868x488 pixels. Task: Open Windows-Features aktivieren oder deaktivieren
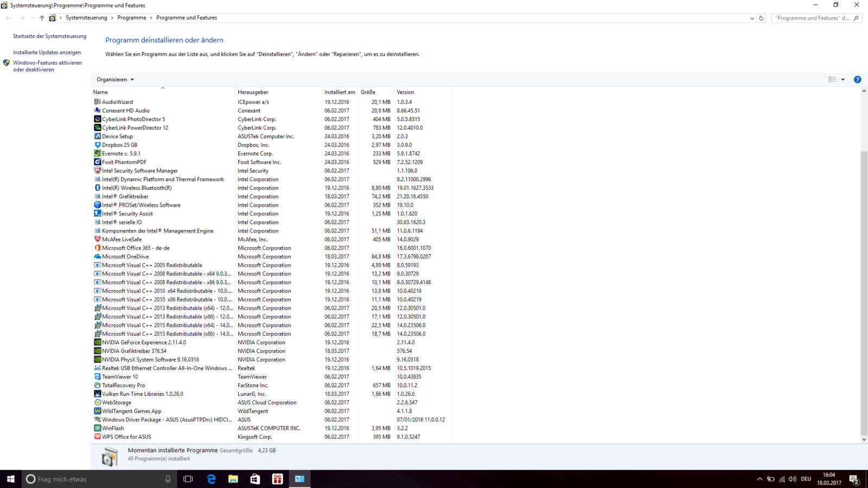tap(47, 66)
